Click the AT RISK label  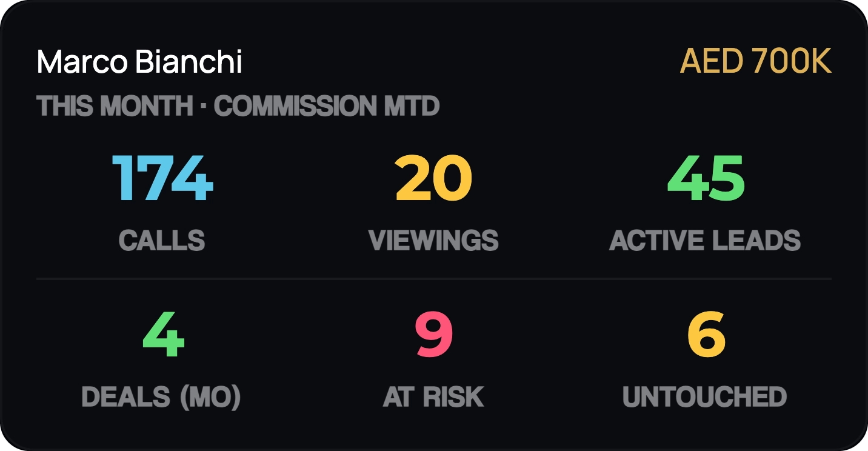434,397
